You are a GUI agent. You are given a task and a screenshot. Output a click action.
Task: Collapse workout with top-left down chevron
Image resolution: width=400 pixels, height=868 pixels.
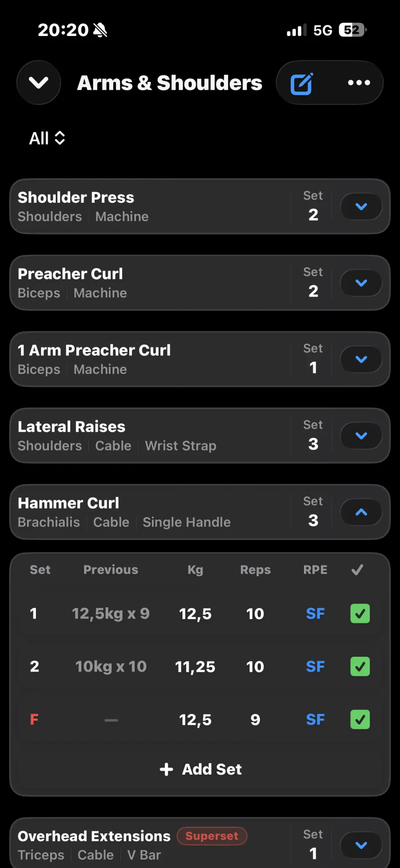39,83
